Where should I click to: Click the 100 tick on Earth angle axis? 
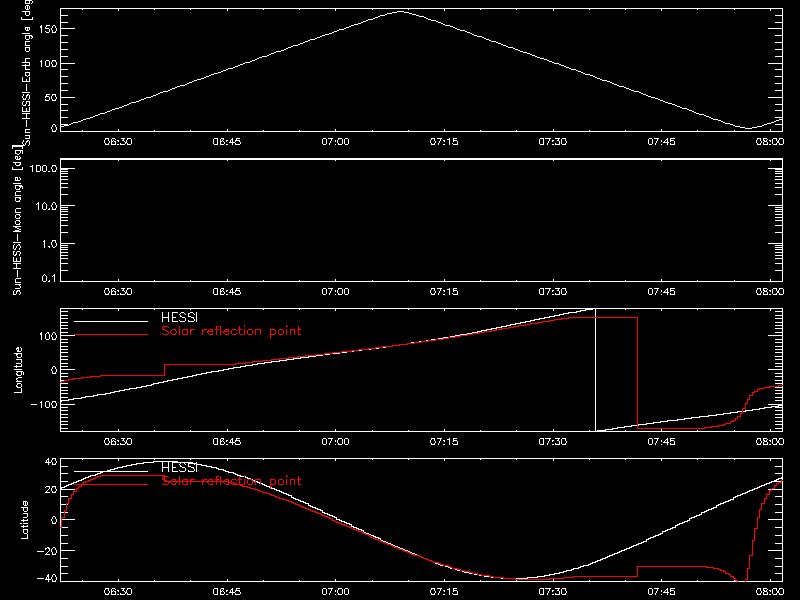(x=47, y=64)
